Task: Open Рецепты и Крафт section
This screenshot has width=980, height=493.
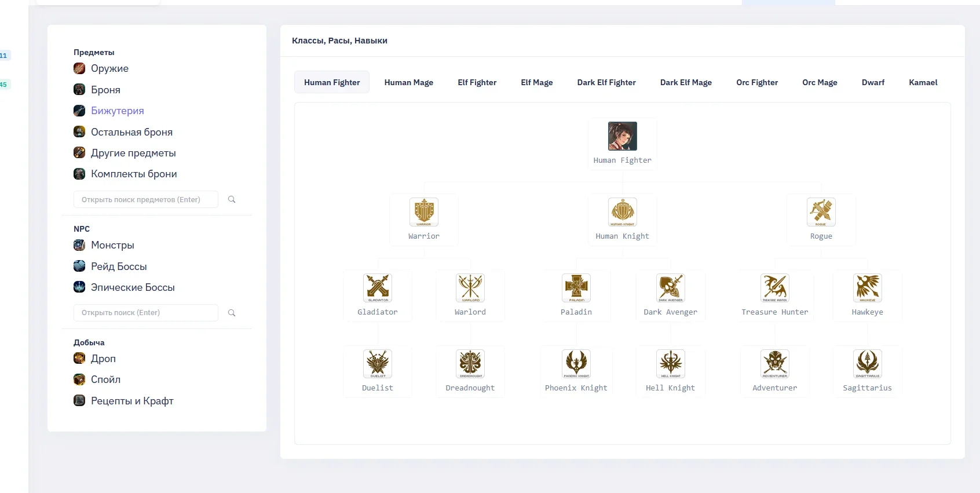Action: point(132,401)
